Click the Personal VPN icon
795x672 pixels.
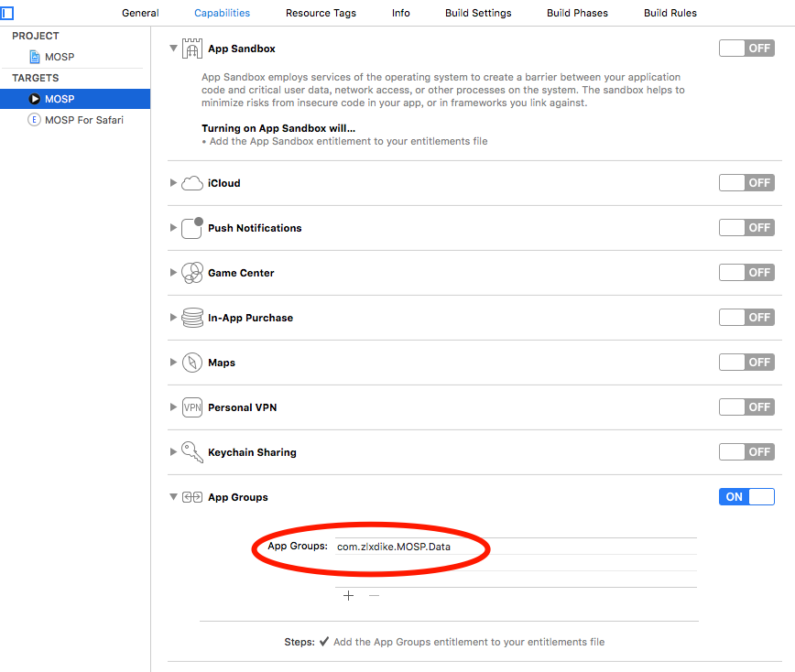pyautogui.click(x=192, y=407)
